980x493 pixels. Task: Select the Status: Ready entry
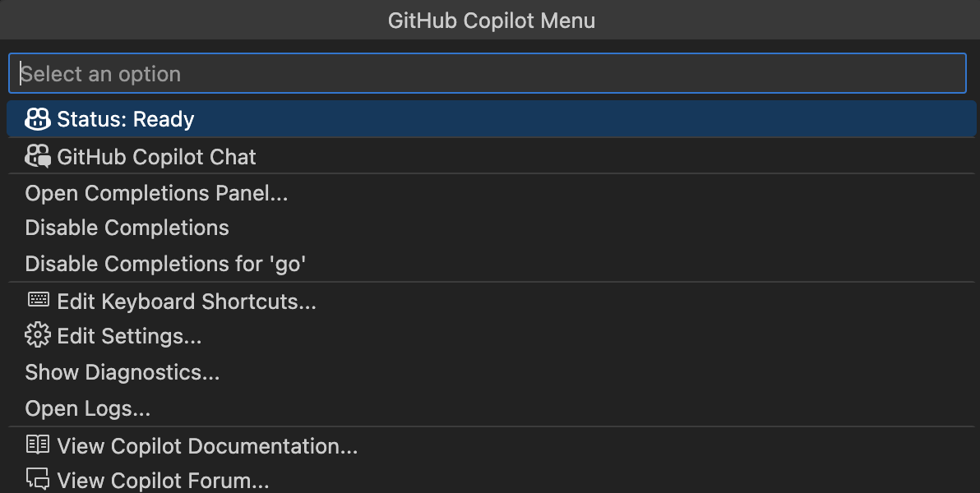126,119
